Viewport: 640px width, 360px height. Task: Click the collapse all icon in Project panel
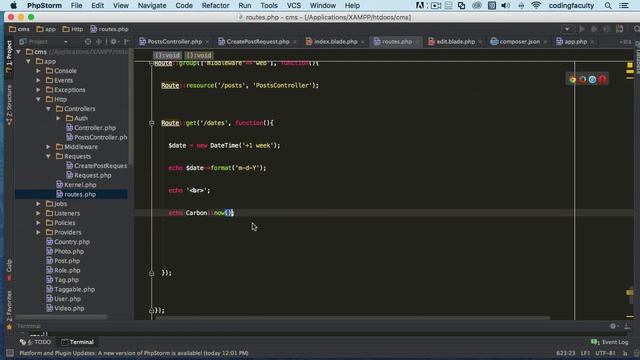(x=98, y=42)
